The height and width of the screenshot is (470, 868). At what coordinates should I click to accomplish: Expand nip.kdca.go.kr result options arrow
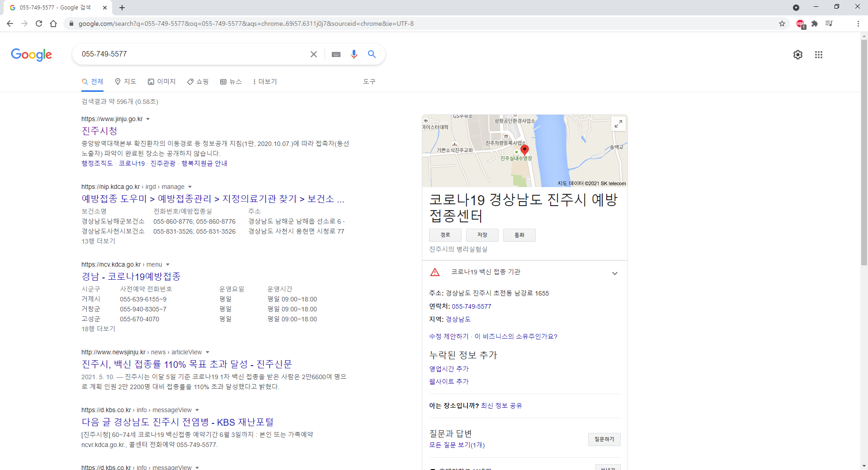coord(190,187)
